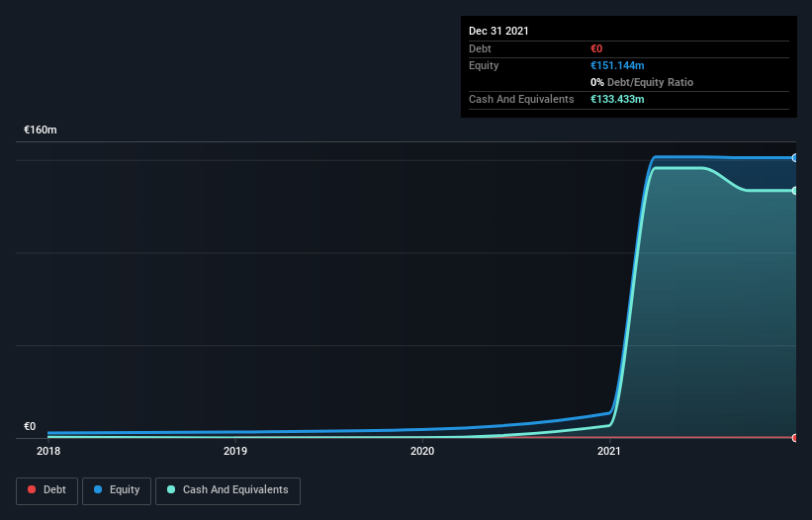The width and height of the screenshot is (812, 520).
Task: Click the Equity label in tooltip
Action: (484, 65)
